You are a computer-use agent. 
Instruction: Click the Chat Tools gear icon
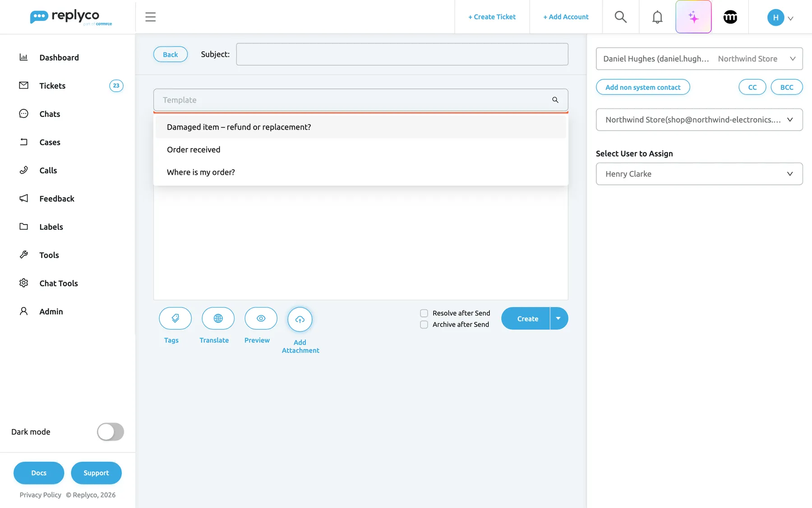(x=23, y=283)
